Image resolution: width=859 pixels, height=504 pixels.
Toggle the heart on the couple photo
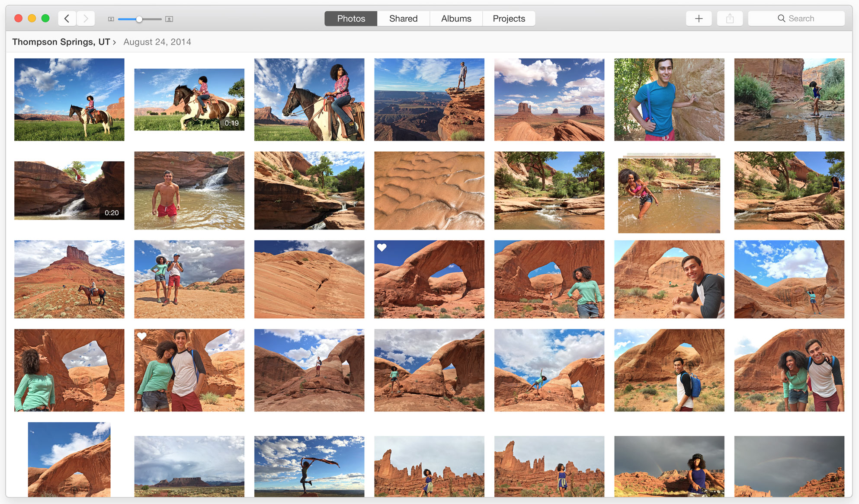143,336
